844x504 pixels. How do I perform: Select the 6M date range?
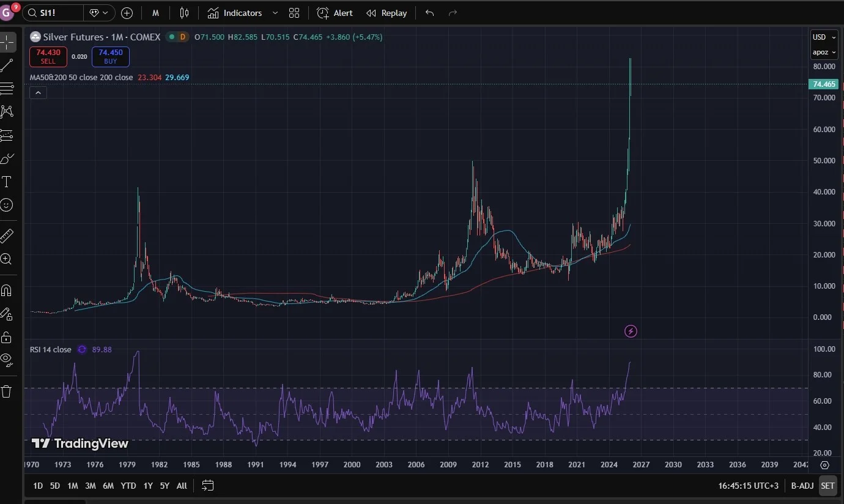108,486
